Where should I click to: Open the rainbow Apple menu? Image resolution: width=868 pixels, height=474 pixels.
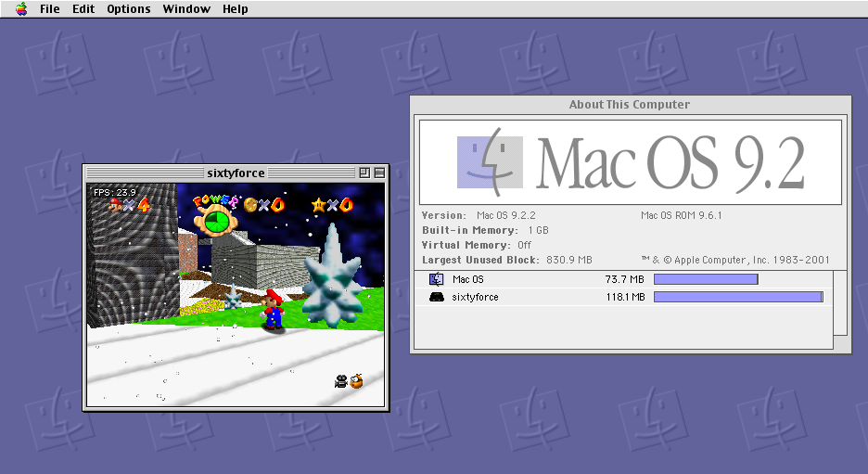(x=21, y=9)
